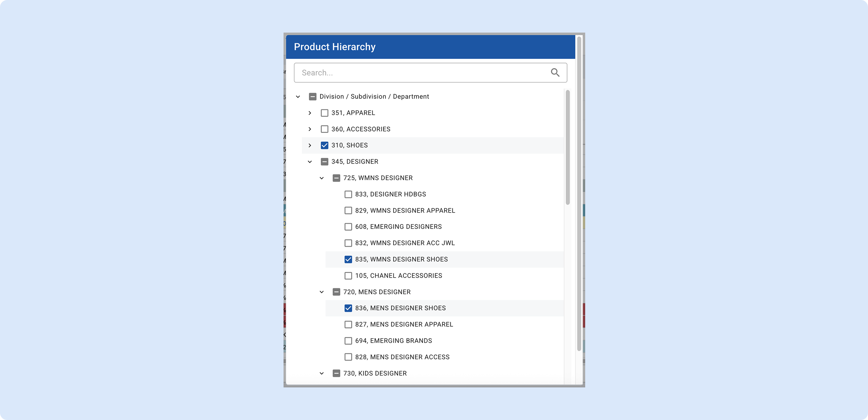Click the search magnifier icon
Viewport: 868px width, 420px height.
tap(555, 73)
